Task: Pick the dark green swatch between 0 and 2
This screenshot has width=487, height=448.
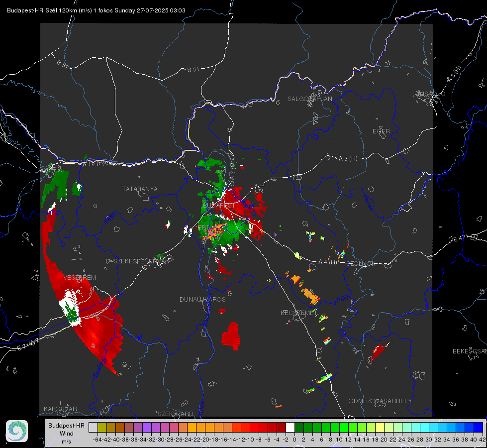Action: click(x=299, y=427)
